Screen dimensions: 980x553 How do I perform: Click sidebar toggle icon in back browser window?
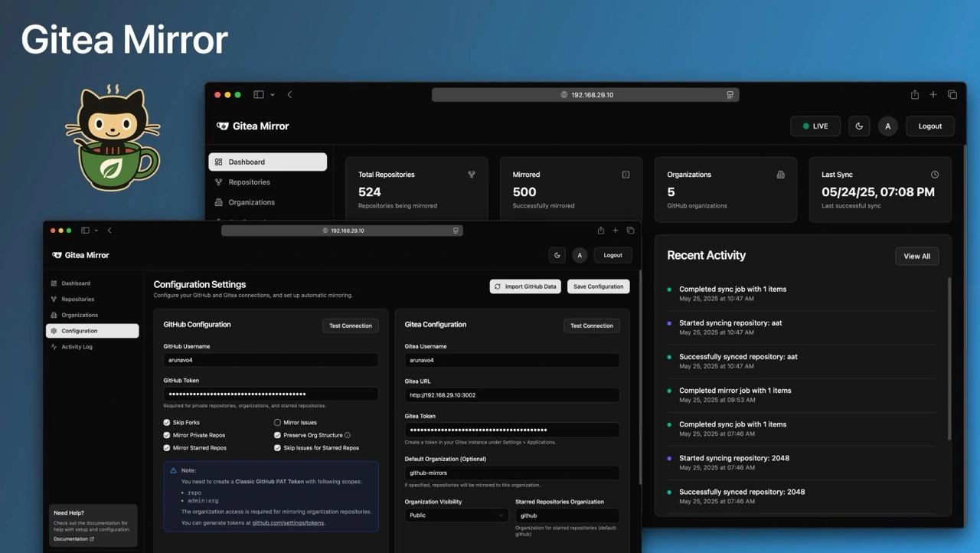click(259, 95)
